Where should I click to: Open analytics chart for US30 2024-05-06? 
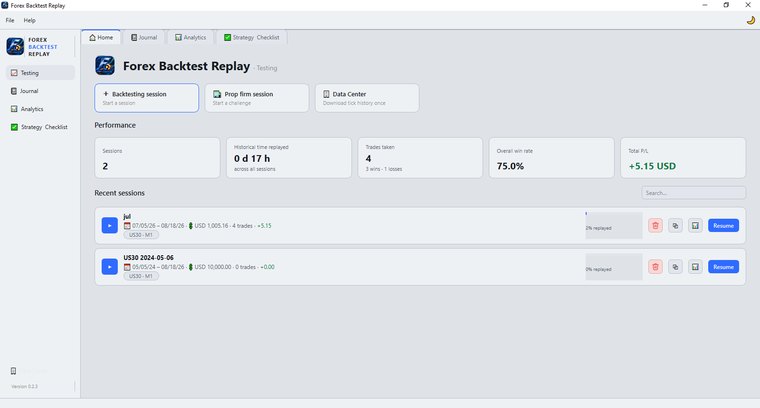[x=695, y=267]
